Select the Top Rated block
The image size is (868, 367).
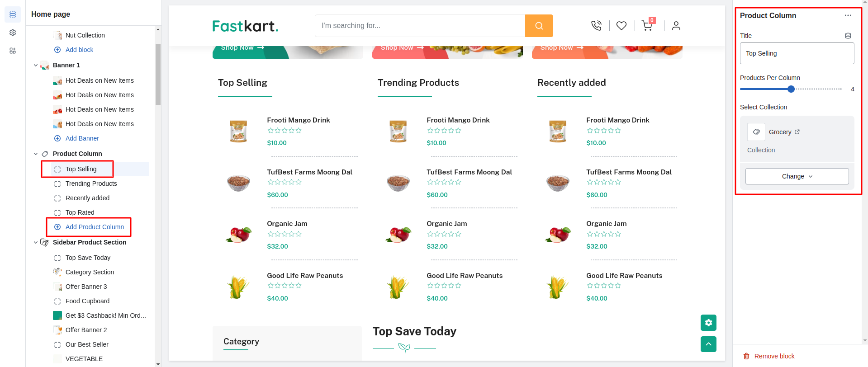[80, 212]
